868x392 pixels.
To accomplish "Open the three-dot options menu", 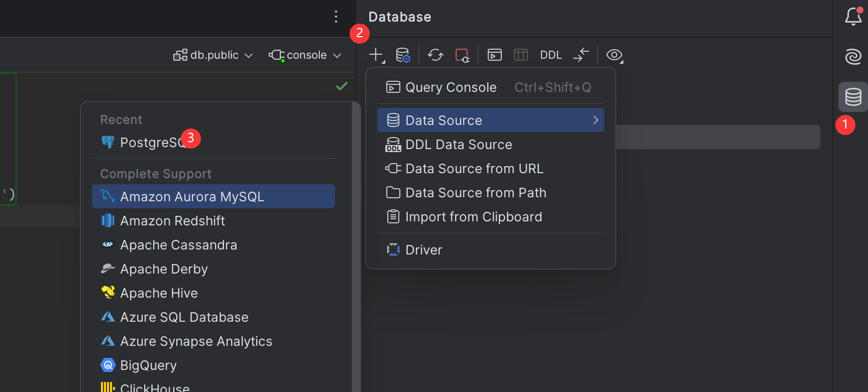I will (x=336, y=17).
